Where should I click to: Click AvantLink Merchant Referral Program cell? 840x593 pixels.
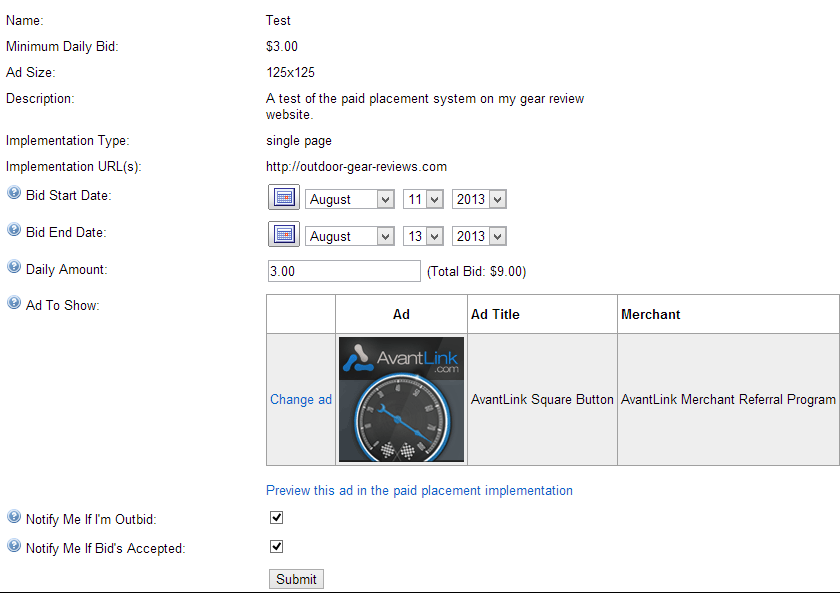click(x=728, y=400)
